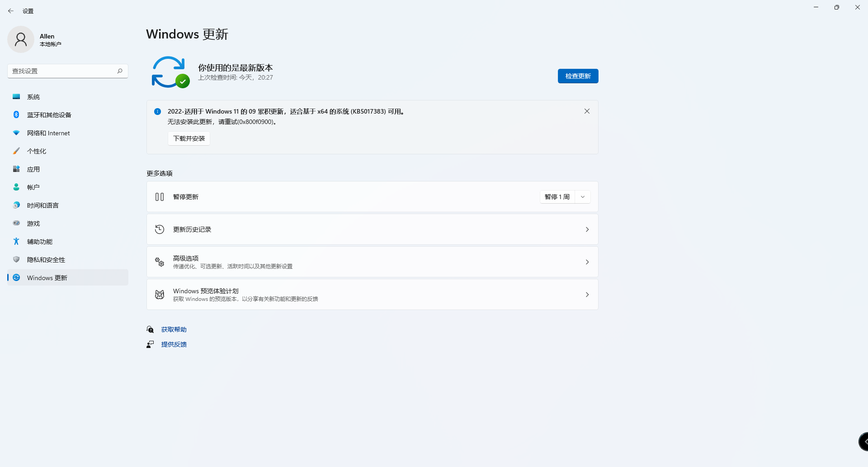Open 网络和 Internet settings
Viewport: 868px width, 467px height.
click(68, 133)
